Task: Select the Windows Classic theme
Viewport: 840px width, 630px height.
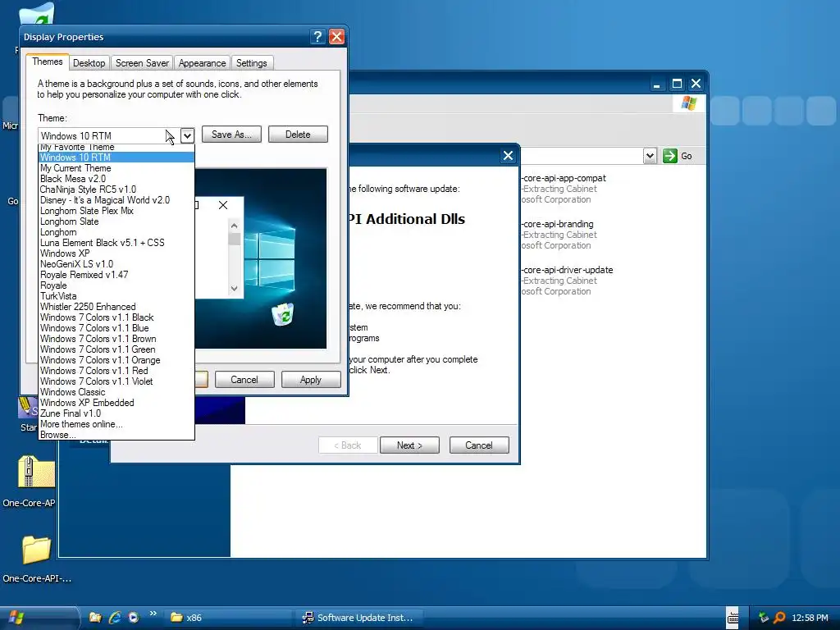Action: (116, 392)
